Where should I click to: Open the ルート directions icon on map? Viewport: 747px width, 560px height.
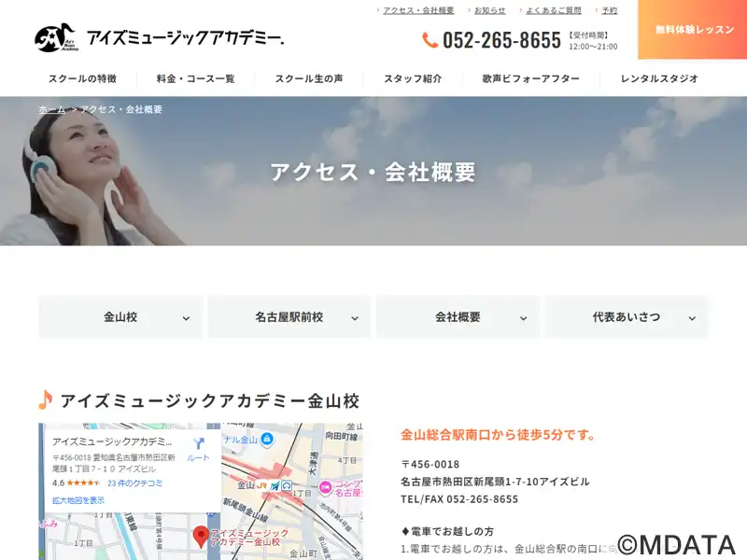198,444
